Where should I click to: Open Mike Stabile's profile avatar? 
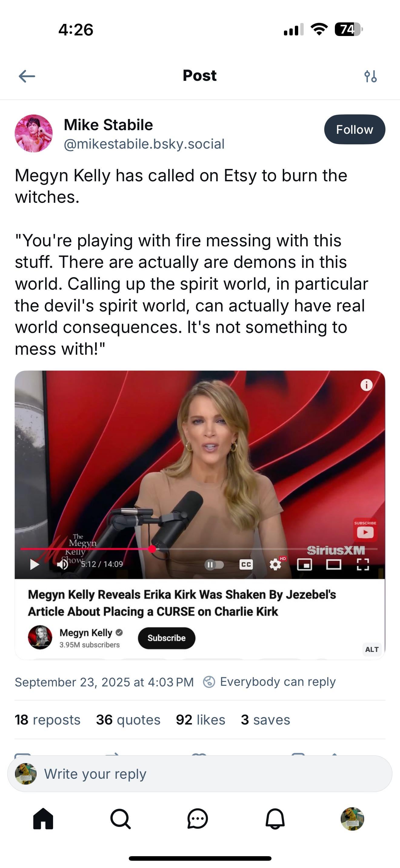coord(34,133)
